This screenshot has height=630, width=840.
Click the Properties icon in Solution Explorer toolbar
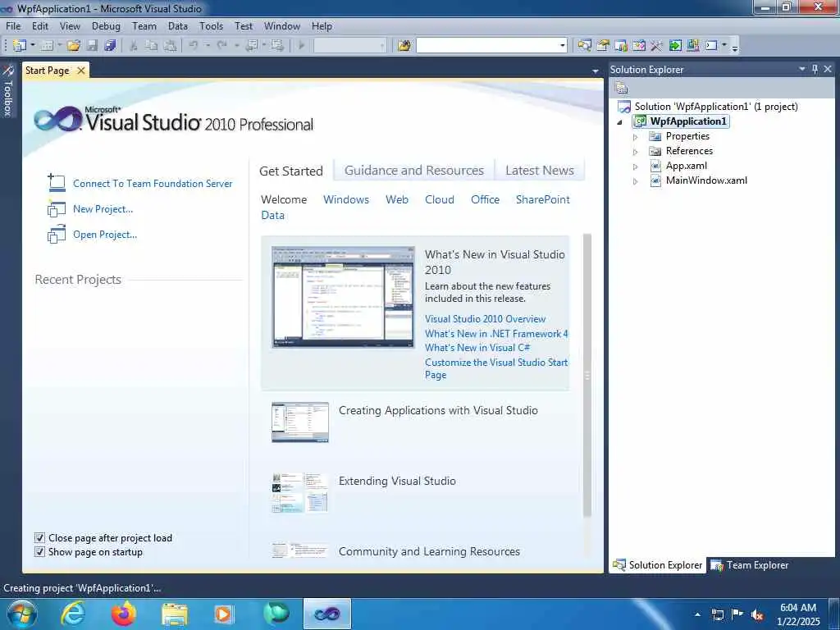621,88
